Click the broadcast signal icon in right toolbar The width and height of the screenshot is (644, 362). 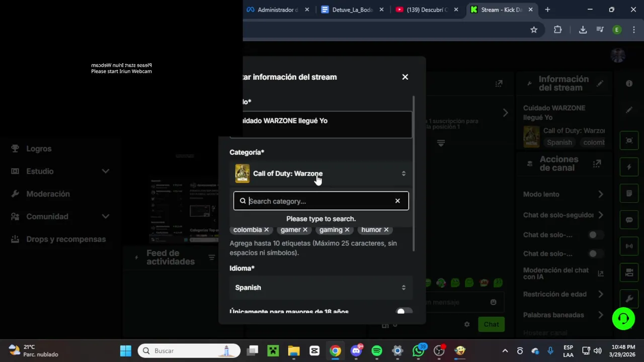pos(629,246)
